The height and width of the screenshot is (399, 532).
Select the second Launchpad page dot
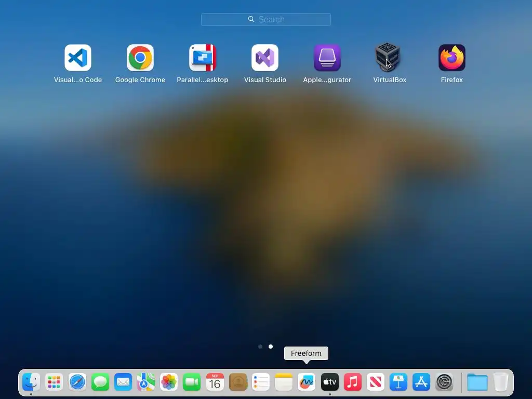pos(270,347)
